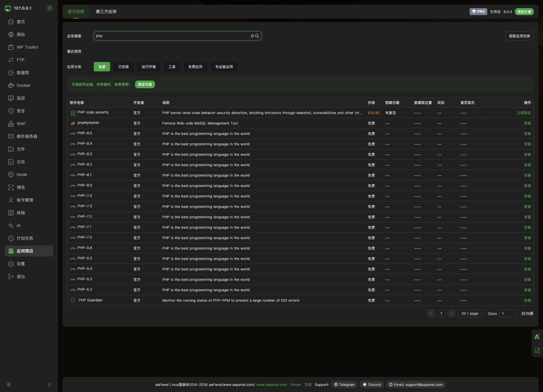This screenshot has width=543, height=392.
Task: Open the Monitoring (监控) icon
Action: [x=11, y=98]
